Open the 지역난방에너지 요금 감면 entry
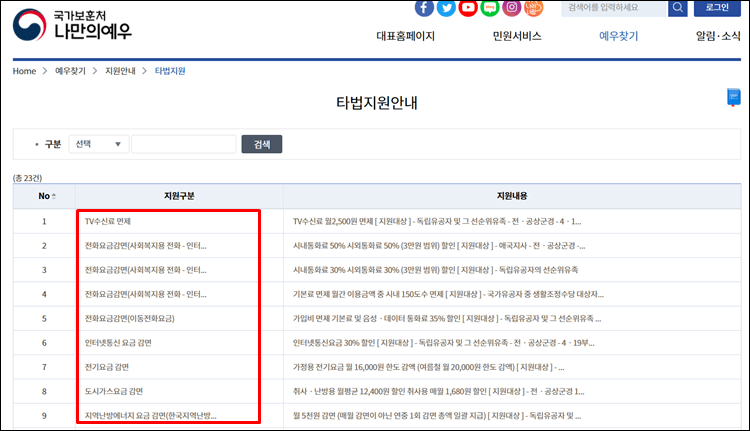Viewport: 750px width, 431px height. pyautogui.click(x=151, y=416)
